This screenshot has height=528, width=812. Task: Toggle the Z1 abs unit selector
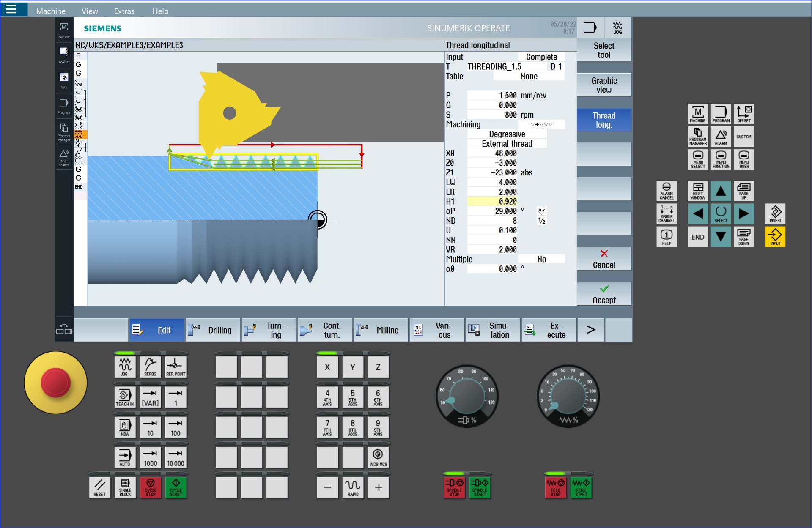(x=527, y=173)
